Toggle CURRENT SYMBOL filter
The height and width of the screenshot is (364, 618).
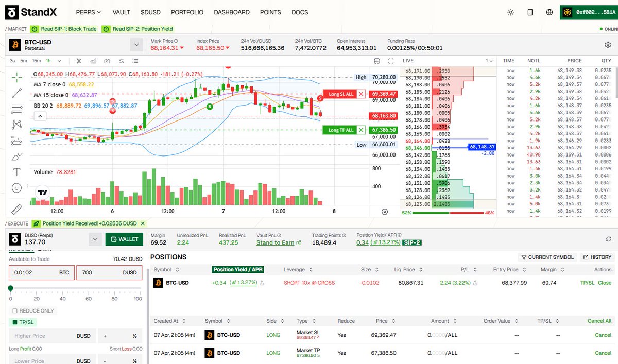point(547,257)
